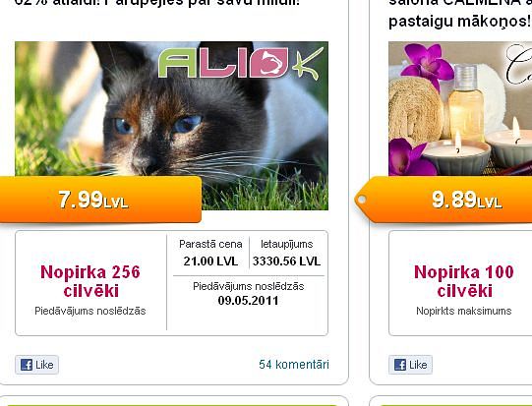Image resolution: width=532 pixels, height=406 pixels.
Task: Click the deal headline above the cat image
Action: pos(157,3)
